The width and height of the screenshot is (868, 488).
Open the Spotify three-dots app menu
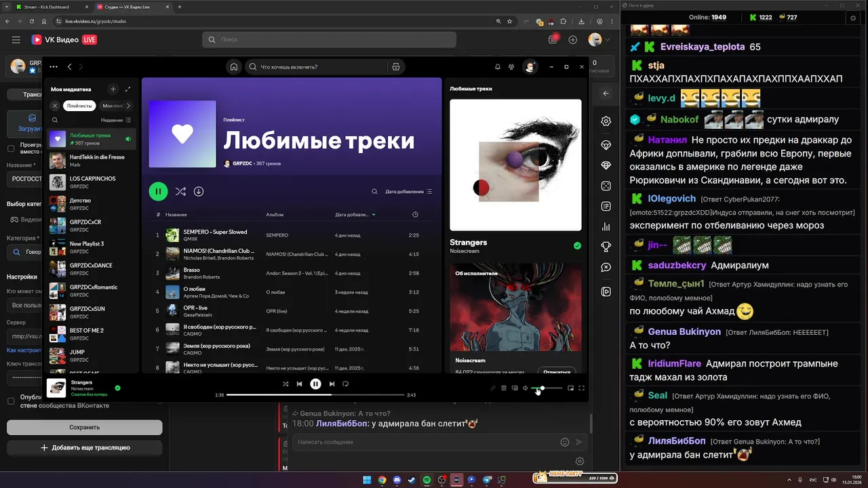point(54,67)
